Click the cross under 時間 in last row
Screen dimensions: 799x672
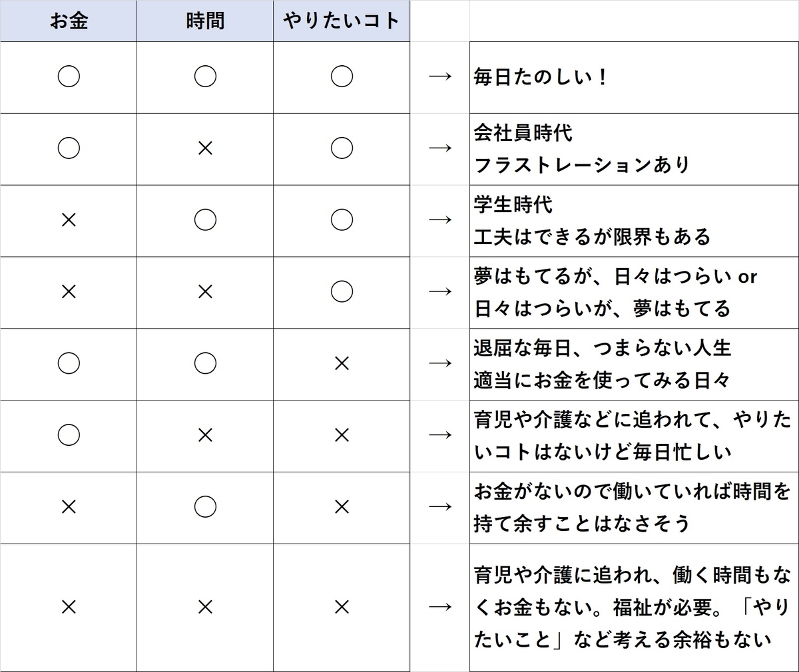pyautogui.click(x=205, y=607)
